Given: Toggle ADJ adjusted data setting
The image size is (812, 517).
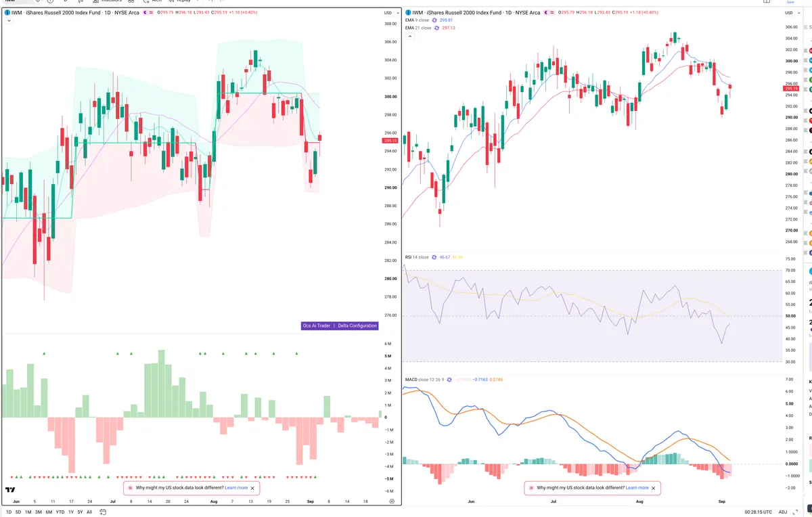Looking at the screenshot, I should 783,512.
